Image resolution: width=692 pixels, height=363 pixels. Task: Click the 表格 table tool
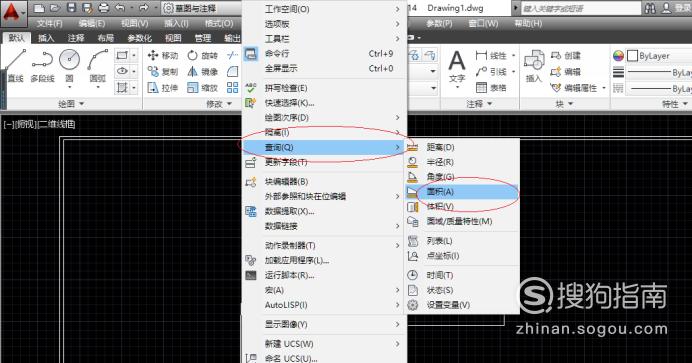pyautogui.click(x=491, y=88)
